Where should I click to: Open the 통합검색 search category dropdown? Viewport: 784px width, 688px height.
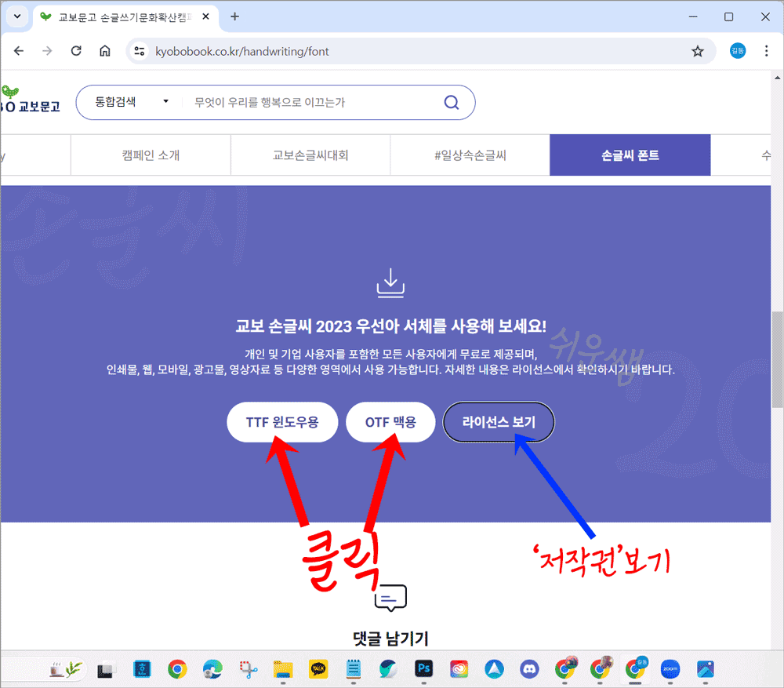coord(129,102)
